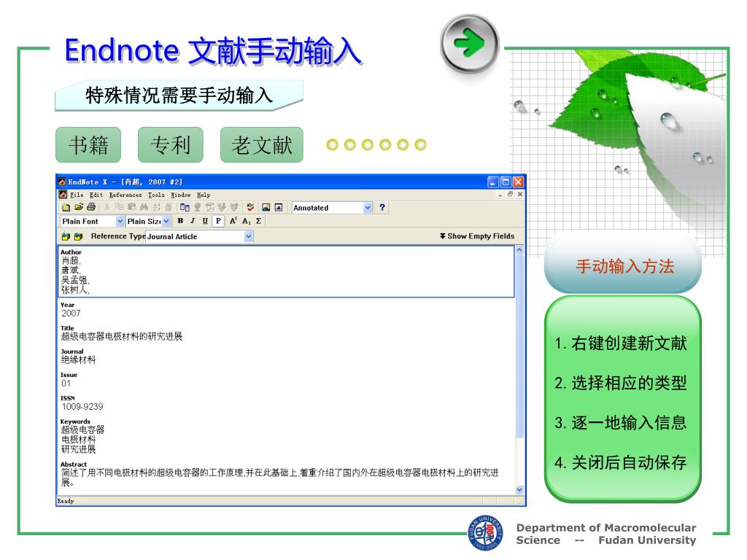Viewport: 747px width, 560px height.
Task: Click the Symbol sigma icon
Action: click(258, 220)
